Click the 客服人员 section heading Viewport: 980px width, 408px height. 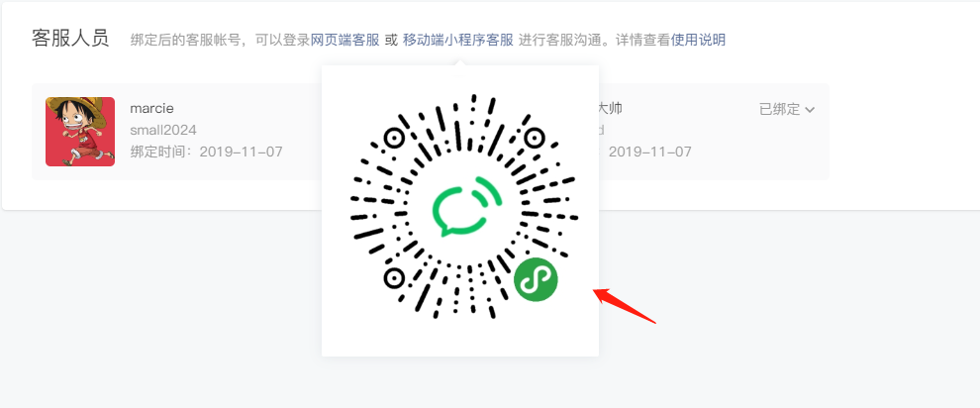coord(70,39)
